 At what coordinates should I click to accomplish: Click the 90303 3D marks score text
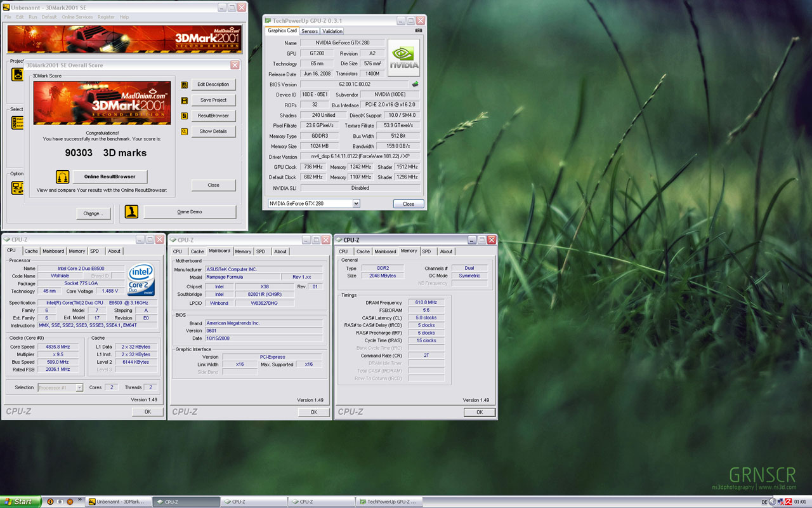coord(106,152)
